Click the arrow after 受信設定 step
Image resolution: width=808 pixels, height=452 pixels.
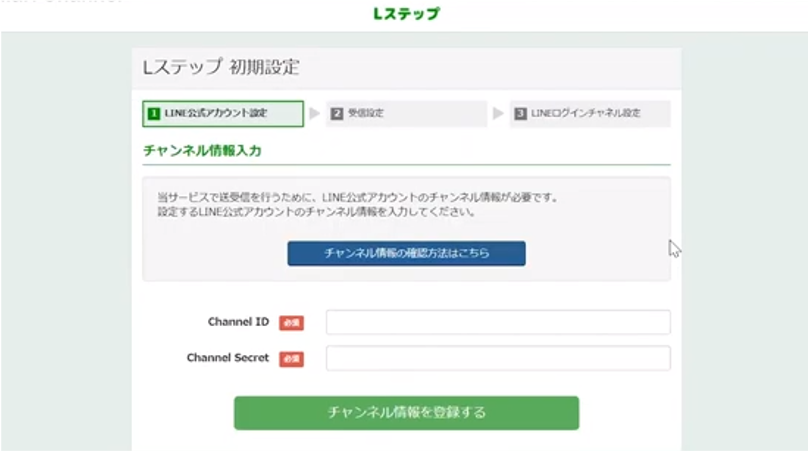[x=498, y=114]
